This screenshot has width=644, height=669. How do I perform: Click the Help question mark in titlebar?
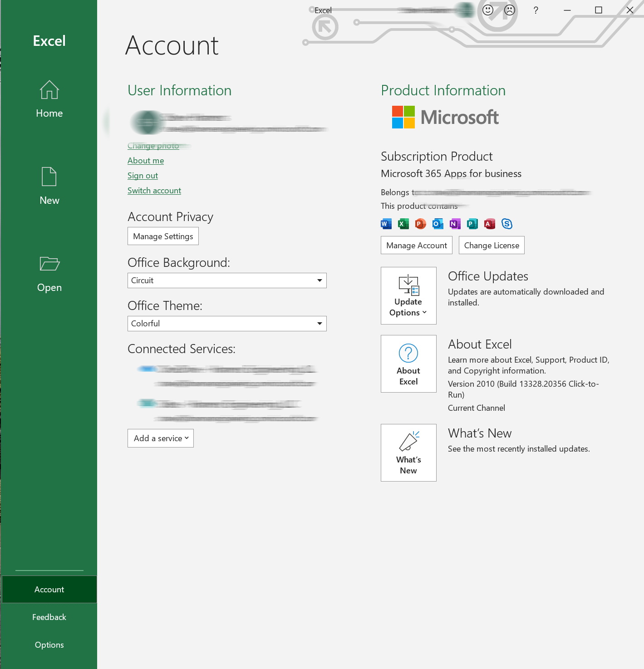(536, 10)
